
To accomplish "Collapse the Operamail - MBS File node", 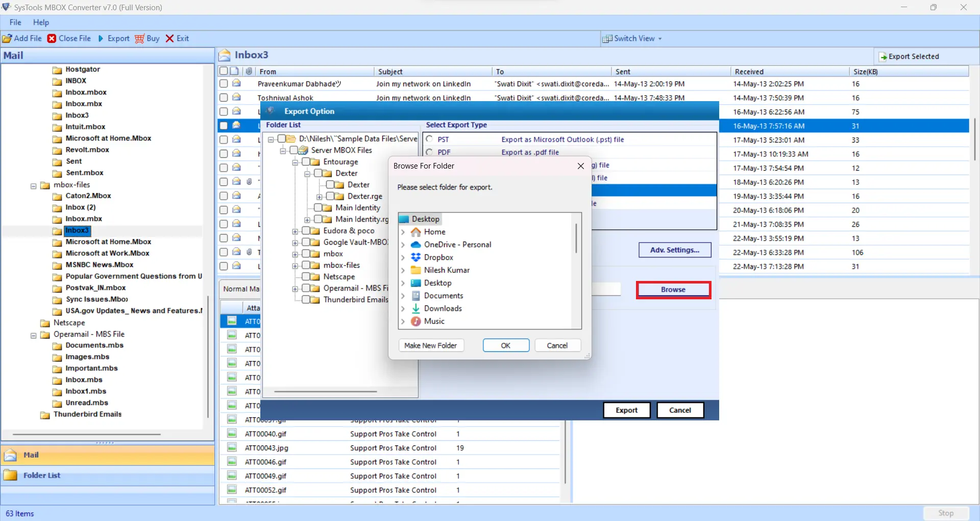I will [34, 336].
